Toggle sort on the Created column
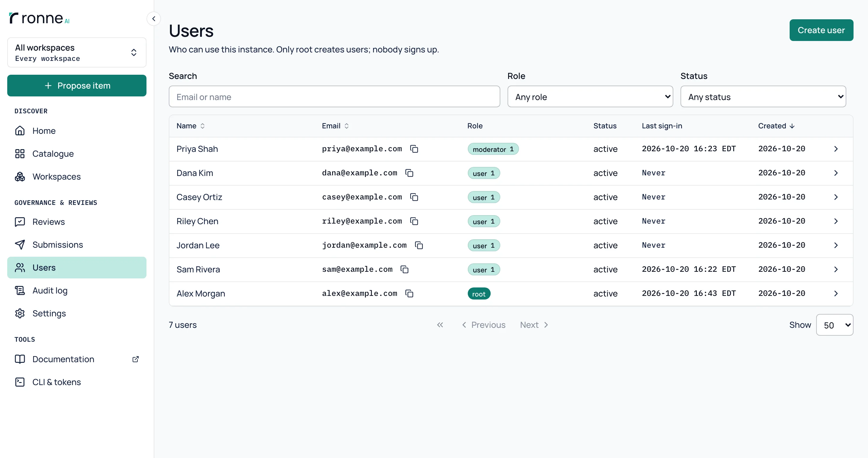 (776, 126)
